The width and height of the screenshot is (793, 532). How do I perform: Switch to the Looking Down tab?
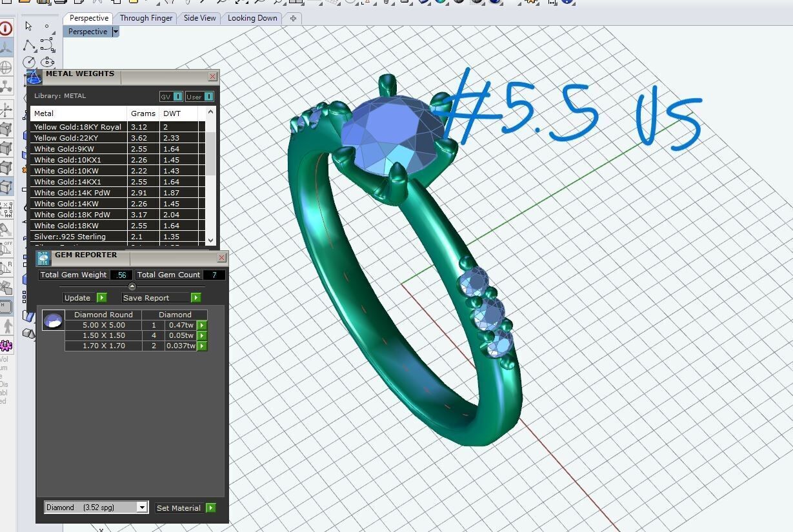pos(252,18)
